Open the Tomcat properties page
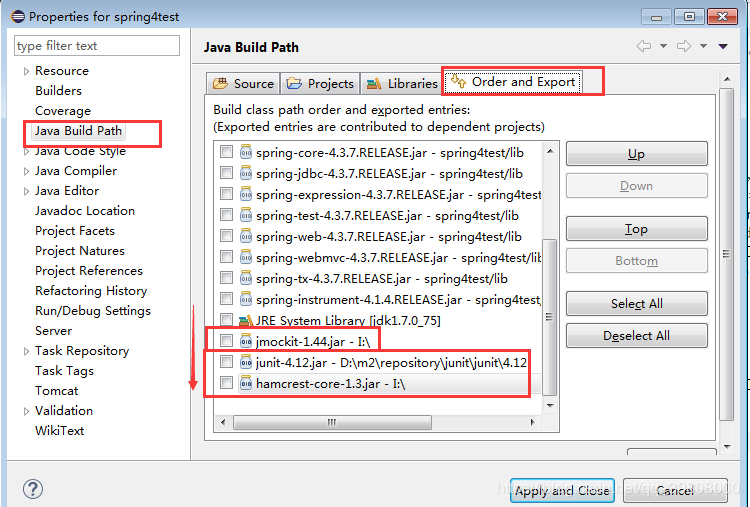Viewport: 750px width, 507px height. (56, 391)
